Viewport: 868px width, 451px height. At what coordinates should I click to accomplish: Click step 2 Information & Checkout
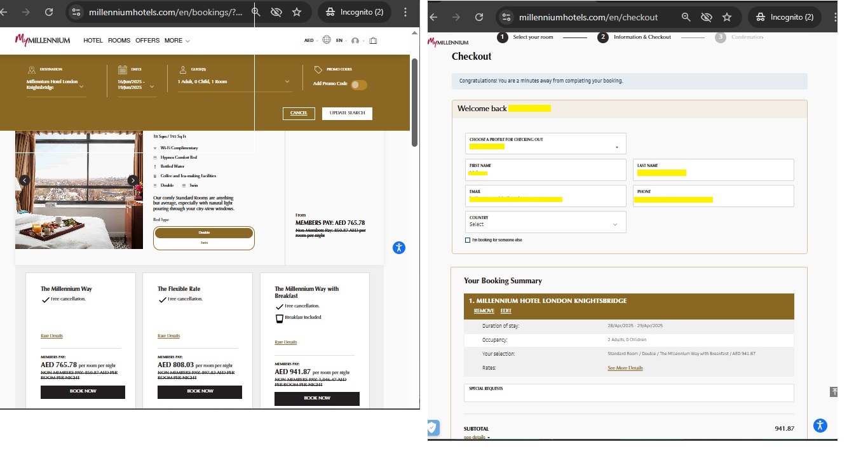[x=634, y=37]
